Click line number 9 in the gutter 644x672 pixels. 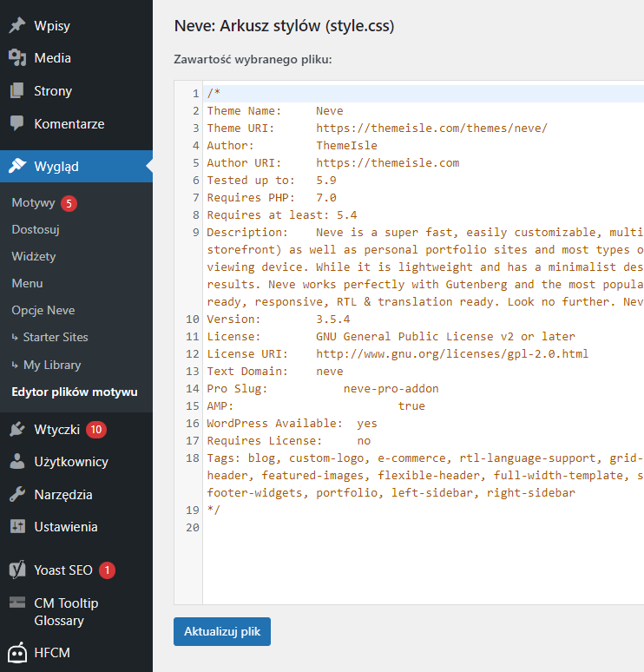coord(196,232)
